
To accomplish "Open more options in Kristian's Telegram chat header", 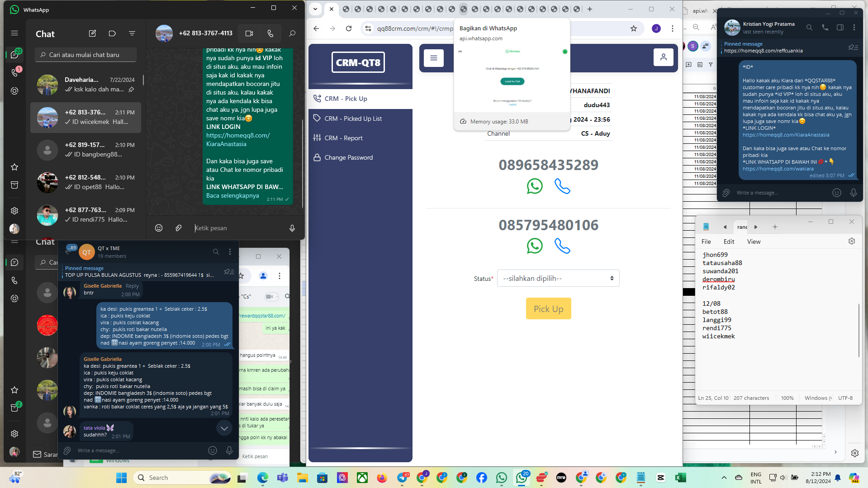I will click(854, 28).
